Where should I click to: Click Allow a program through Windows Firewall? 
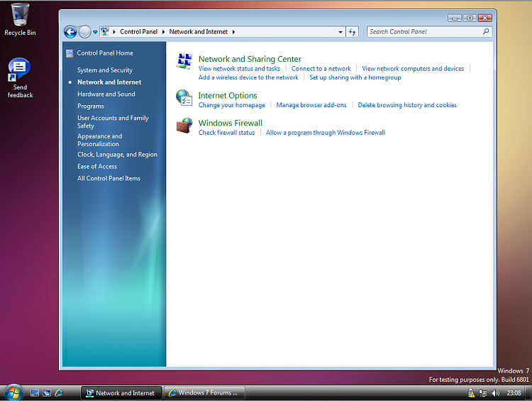coord(325,133)
